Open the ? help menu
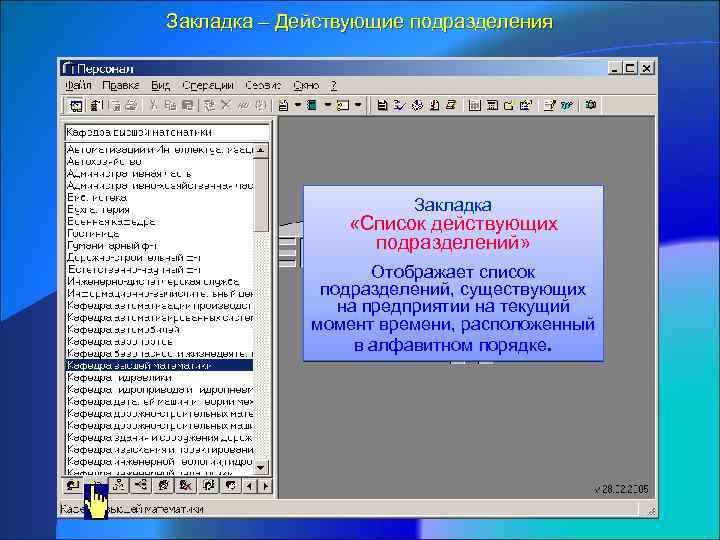This screenshot has width=720, height=540. 334,85
